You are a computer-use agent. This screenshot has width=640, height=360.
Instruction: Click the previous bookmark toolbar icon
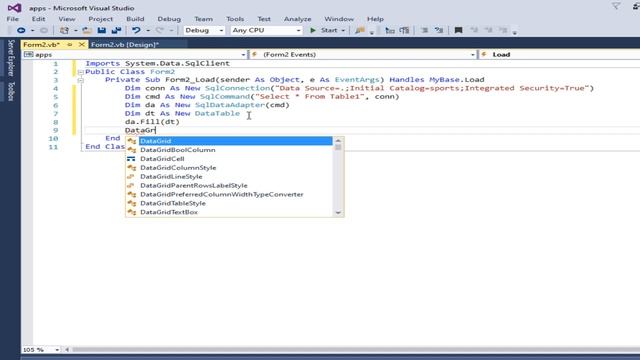click(473, 30)
